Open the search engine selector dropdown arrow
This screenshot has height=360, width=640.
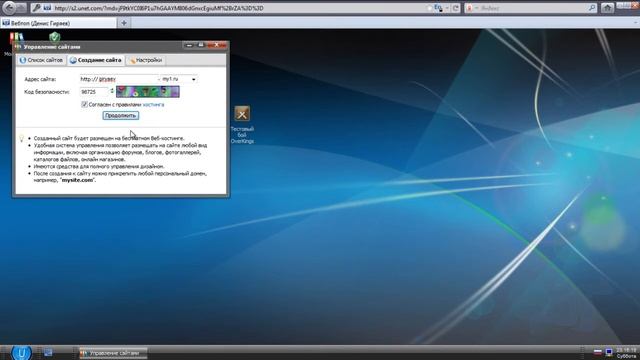pos(476,8)
